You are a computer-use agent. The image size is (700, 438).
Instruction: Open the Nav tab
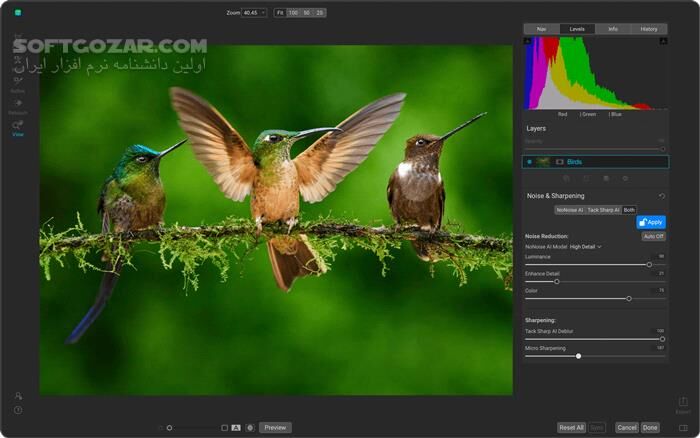(x=541, y=29)
